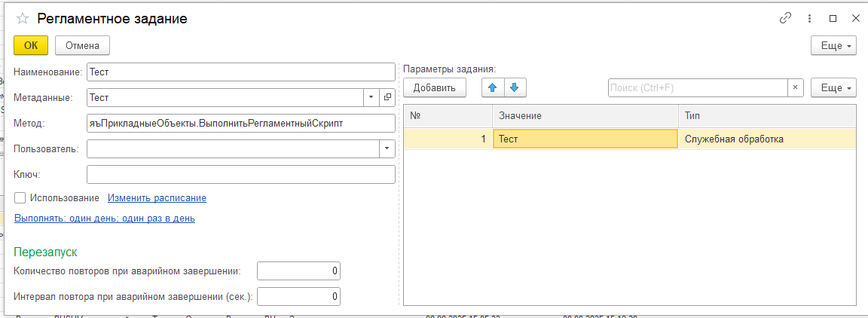
Task: Open the Еще menu beside search
Action: point(833,88)
